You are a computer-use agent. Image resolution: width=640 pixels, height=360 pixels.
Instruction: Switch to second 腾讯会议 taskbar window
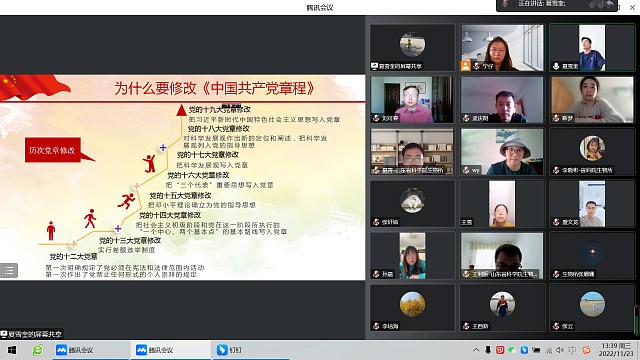coord(170,350)
